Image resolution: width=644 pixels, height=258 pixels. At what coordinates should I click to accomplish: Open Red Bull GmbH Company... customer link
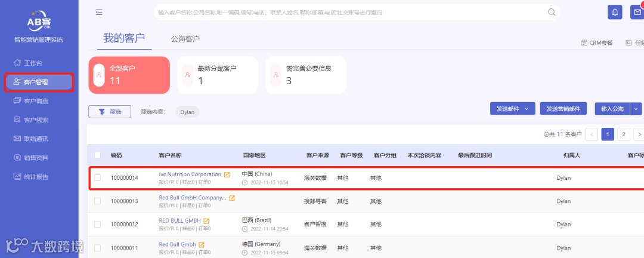tap(193, 198)
